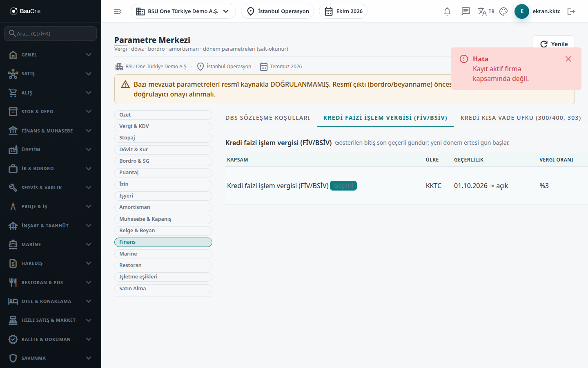Image resolution: width=588 pixels, height=368 pixels.
Task: Select the İstanbul Operasyon location button
Action: [x=278, y=11]
